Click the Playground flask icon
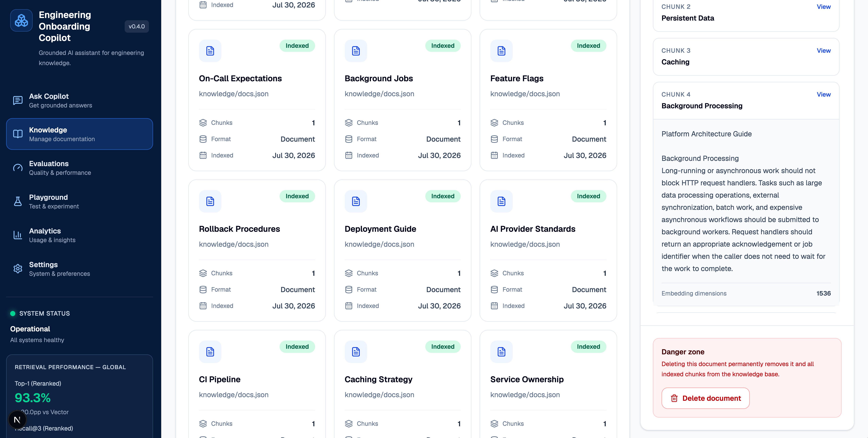This screenshot has width=868, height=438. pyautogui.click(x=18, y=201)
